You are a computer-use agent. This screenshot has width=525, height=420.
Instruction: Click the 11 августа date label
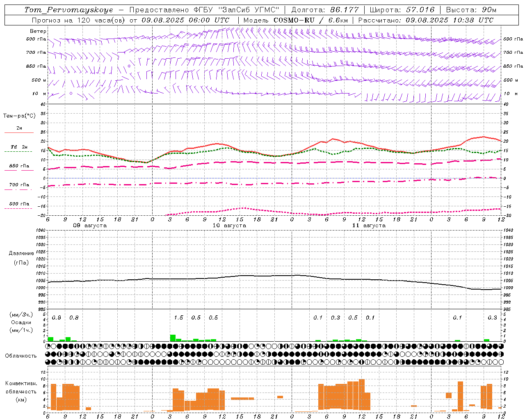click(x=369, y=225)
